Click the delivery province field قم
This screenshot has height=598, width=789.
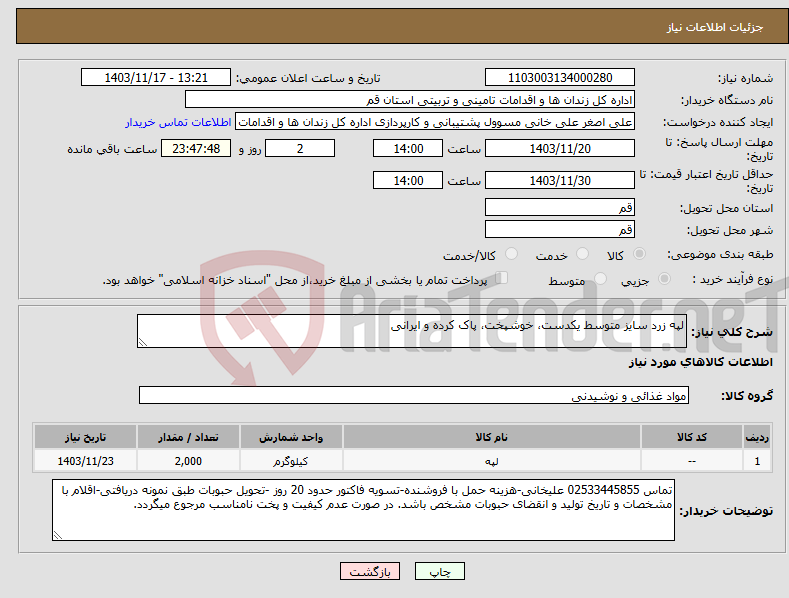(x=560, y=207)
